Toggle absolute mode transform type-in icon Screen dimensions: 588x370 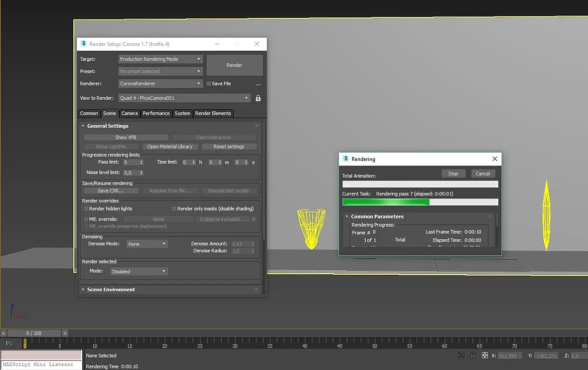point(485,355)
